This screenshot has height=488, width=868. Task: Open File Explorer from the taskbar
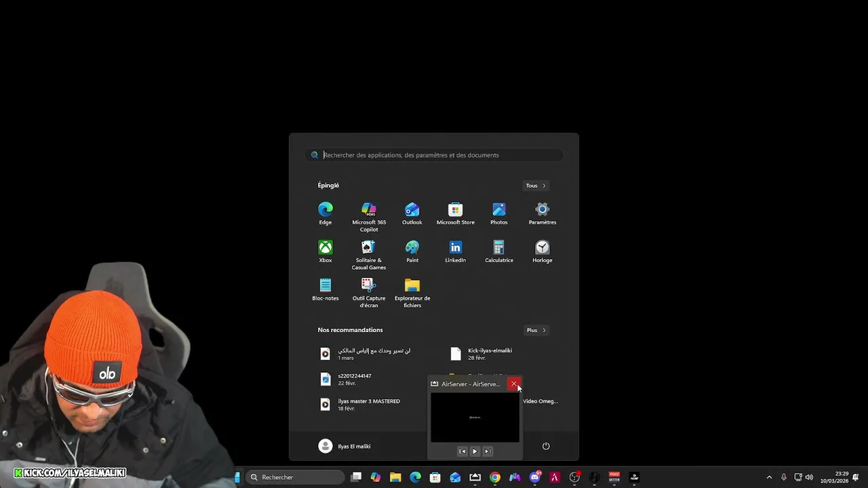pyautogui.click(x=395, y=477)
